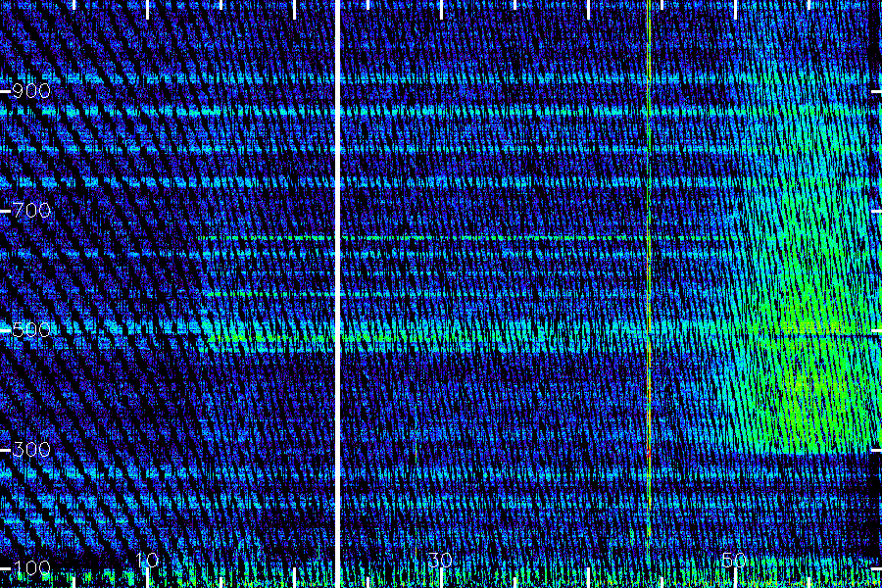
Task: Click the 700 frequency axis label
Action: click(x=31, y=211)
